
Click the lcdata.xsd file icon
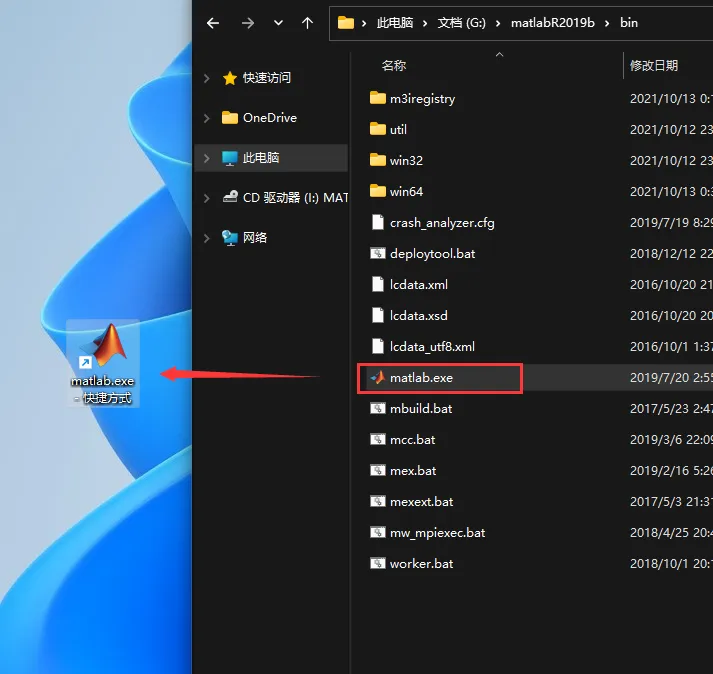[377, 315]
